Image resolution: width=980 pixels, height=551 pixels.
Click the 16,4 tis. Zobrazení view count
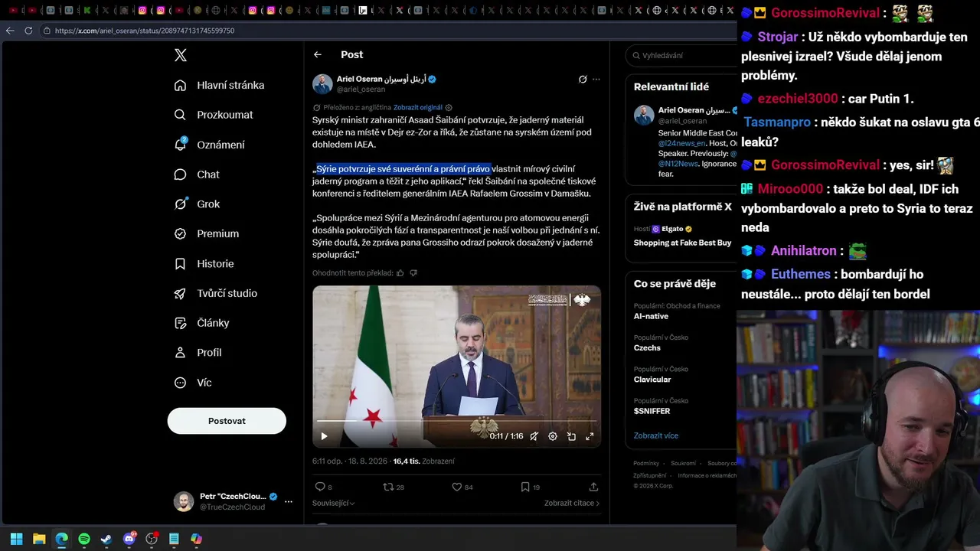[x=423, y=461]
